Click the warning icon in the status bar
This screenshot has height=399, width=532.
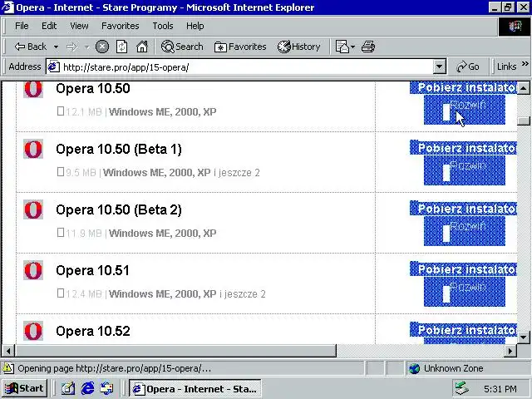click(8, 368)
